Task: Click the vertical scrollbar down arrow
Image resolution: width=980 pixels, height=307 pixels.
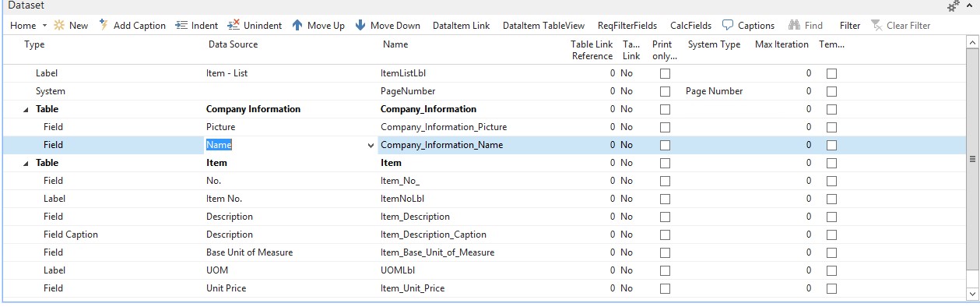Action: pyautogui.click(x=971, y=293)
